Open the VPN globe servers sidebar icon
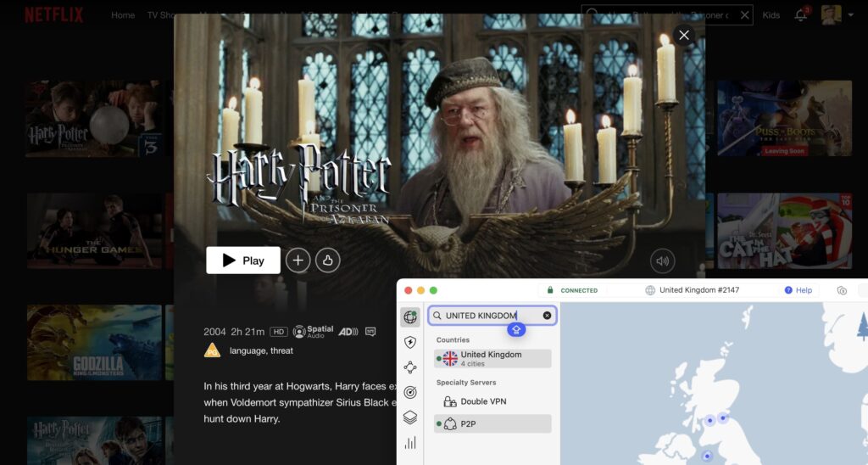 pyautogui.click(x=410, y=317)
